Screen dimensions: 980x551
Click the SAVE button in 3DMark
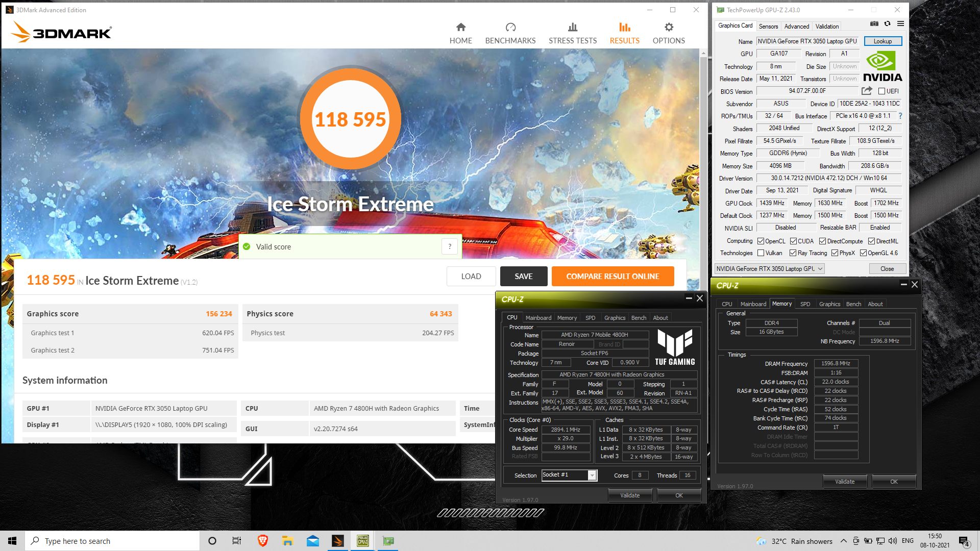[x=523, y=276]
